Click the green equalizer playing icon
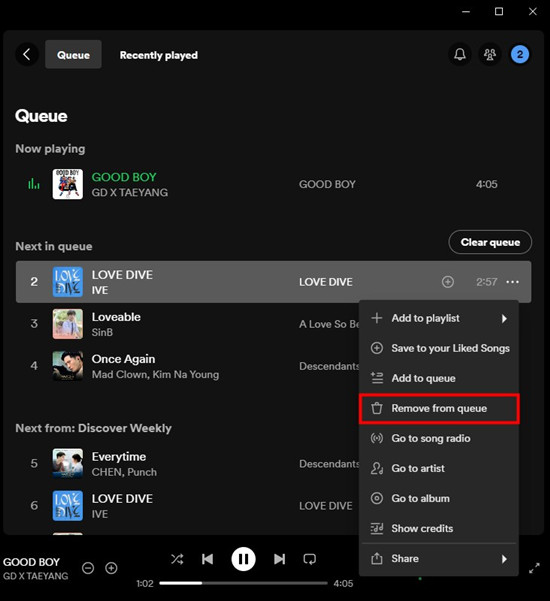The image size is (550, 601). pos(34,184)
